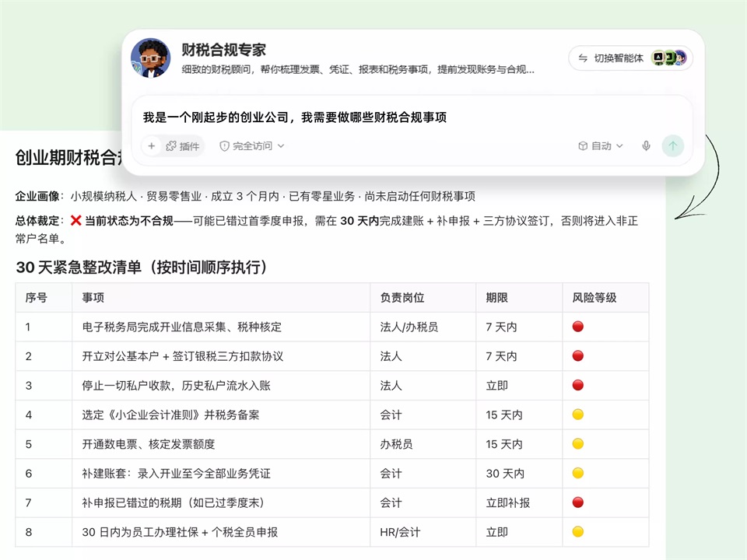The image size is (747, 560).
Task: Click the yellow risk dot in row 4
Action: [x=578, y=415]
